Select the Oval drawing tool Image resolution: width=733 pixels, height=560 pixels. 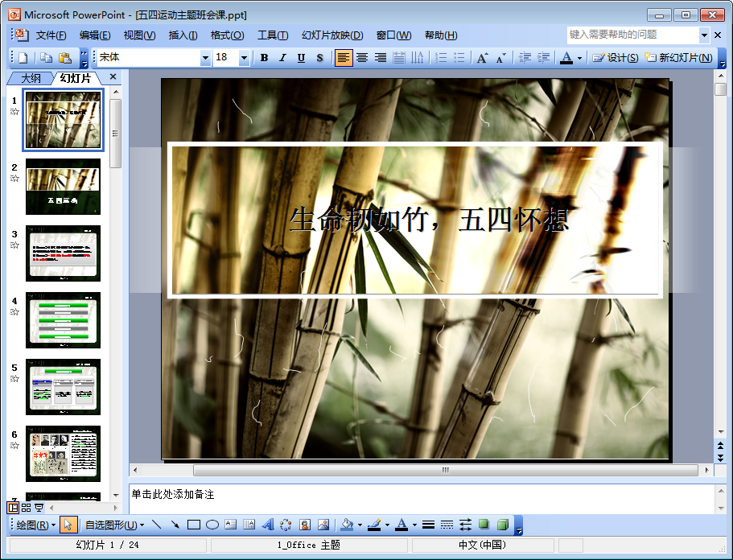(212, 525)
